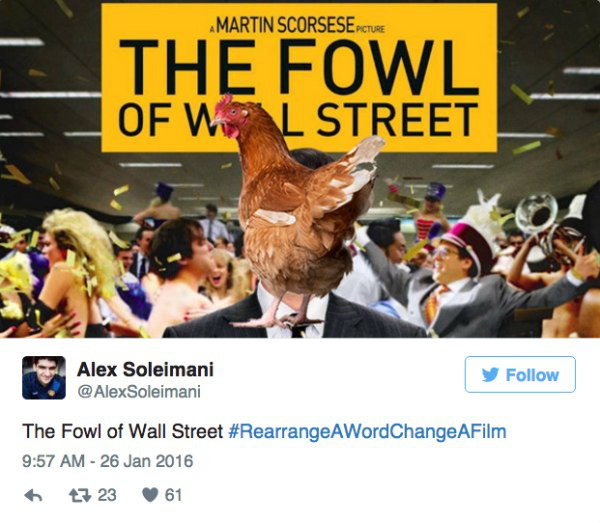600x523 pixels.
Task: Open the #RearrangeAWordChangeAFilm hashtag
Action: coord(367,432)
